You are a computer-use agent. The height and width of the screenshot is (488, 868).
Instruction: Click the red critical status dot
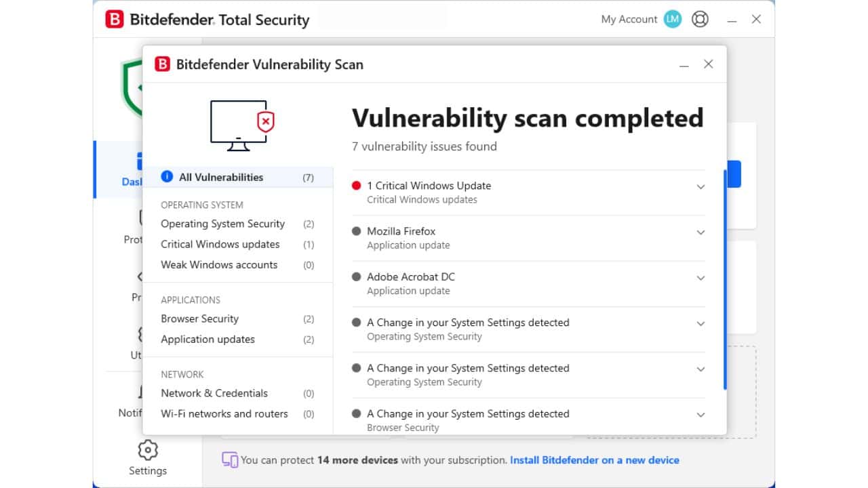(357, 185)
